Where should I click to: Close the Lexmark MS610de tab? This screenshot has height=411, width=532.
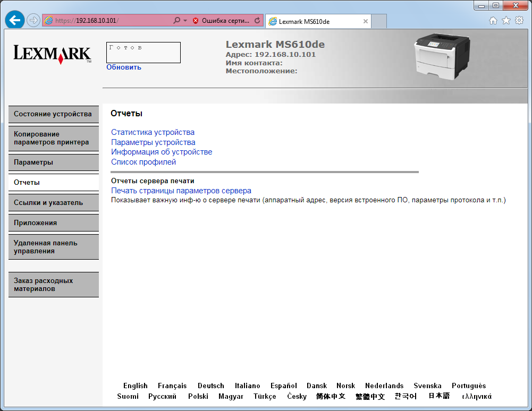click(x=366, y=21)
